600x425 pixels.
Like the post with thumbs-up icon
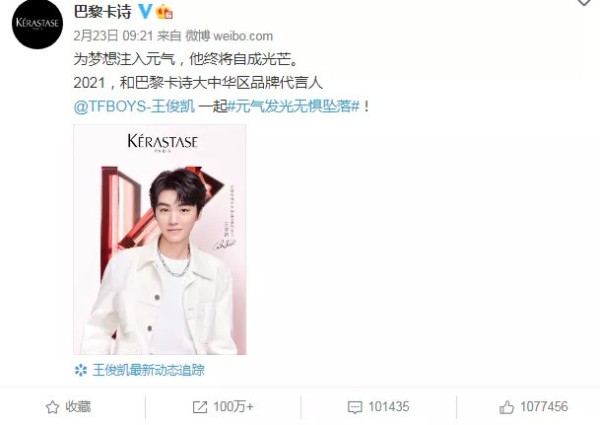tap(507, 407)
